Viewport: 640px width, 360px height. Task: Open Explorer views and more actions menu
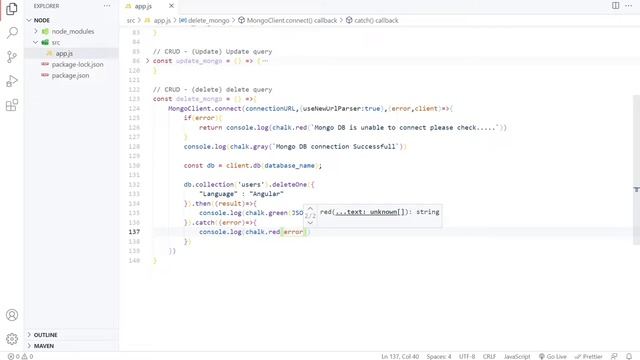coord(107,6)
